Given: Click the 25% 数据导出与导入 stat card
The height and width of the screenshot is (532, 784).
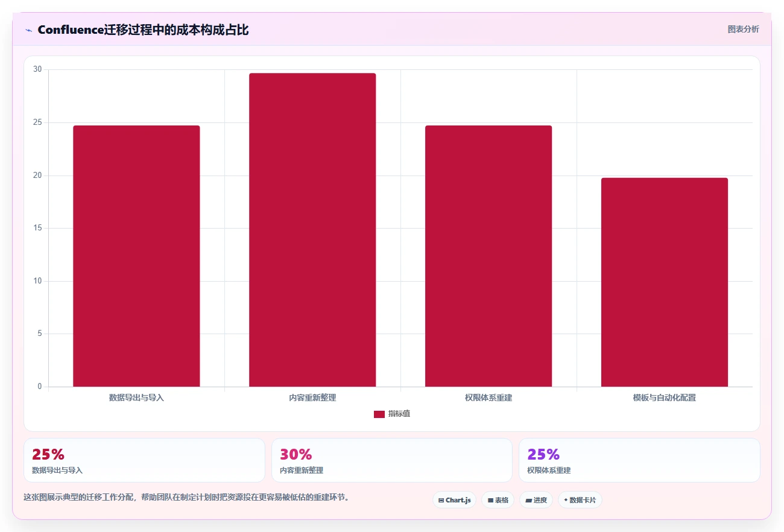Looking at the screenshot, I should click(144, 460).
